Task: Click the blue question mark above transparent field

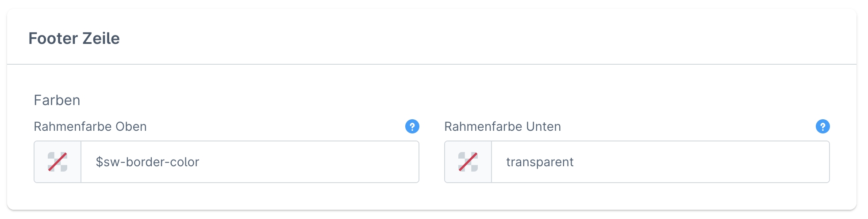Action: click(822, 126)
